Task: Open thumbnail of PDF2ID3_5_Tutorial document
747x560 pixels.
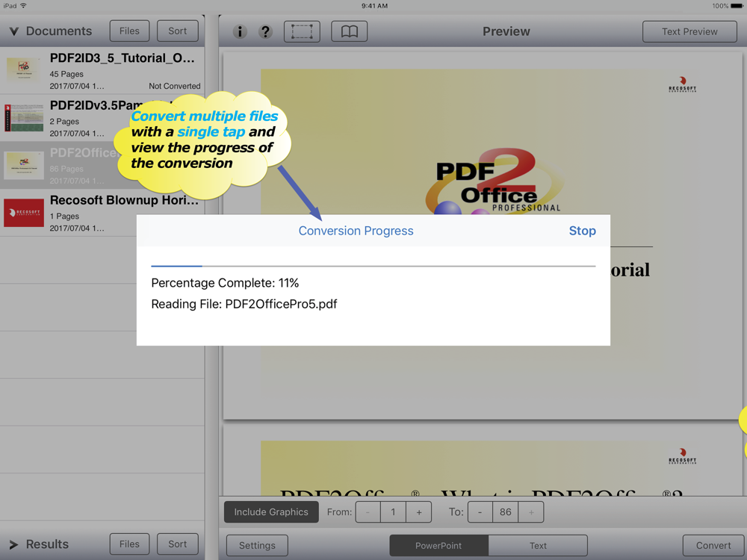Action: click(23, 70)
